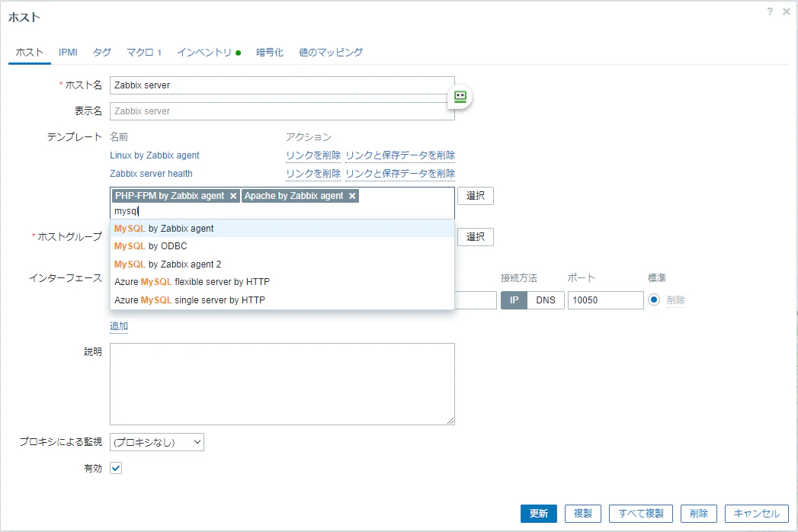Open the 暗号化 tab
This screenshot has height=532, width=798.
(x=270, y=53)
